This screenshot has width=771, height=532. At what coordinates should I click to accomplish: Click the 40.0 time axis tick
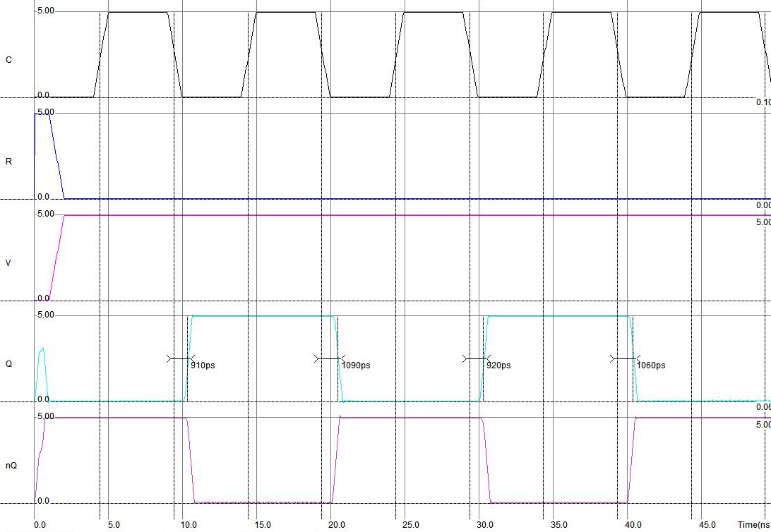633,525
